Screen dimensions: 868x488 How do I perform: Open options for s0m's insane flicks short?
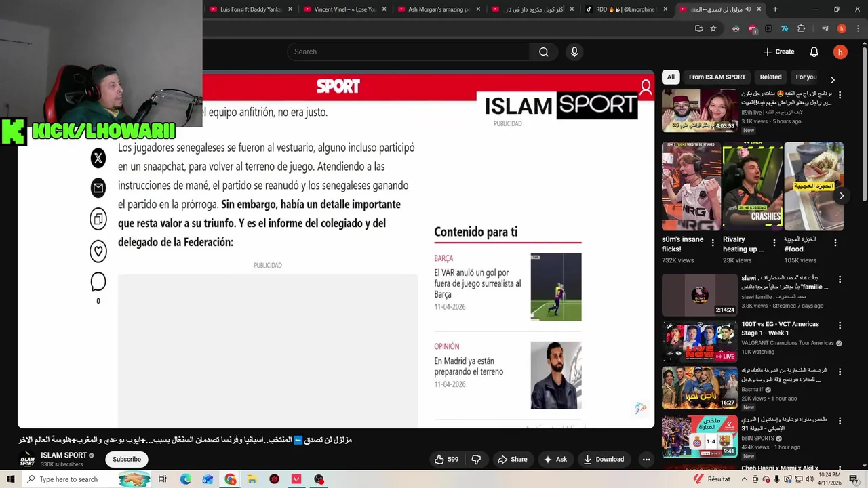pos(713,243)
